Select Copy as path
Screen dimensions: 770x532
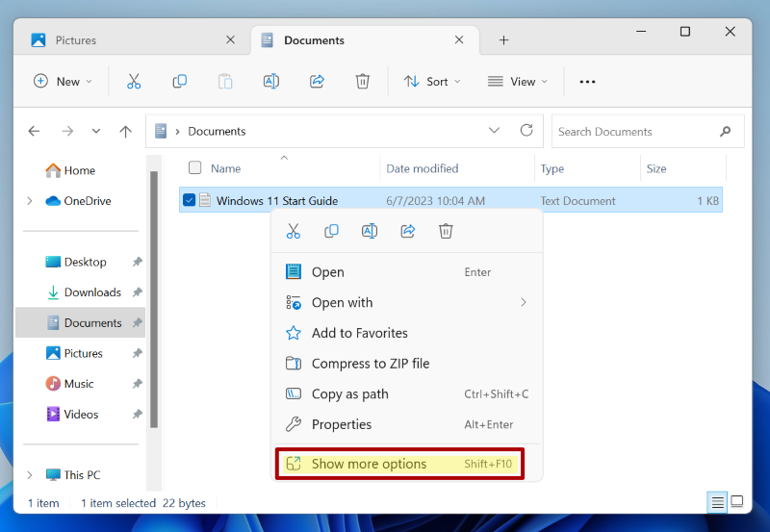406,393
